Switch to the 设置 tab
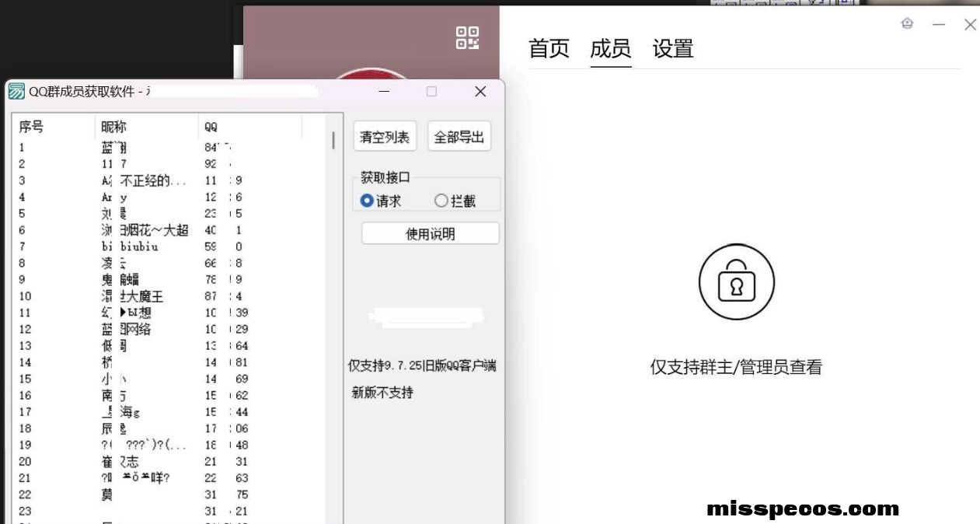The image size is (980, 524). tap(673, 48)
